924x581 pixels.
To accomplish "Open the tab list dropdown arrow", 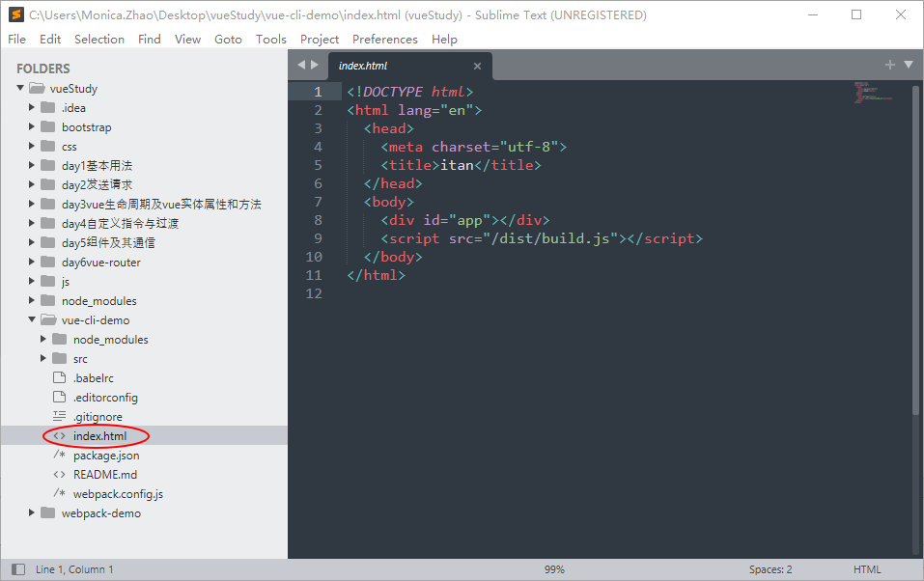I will [909, 65].
